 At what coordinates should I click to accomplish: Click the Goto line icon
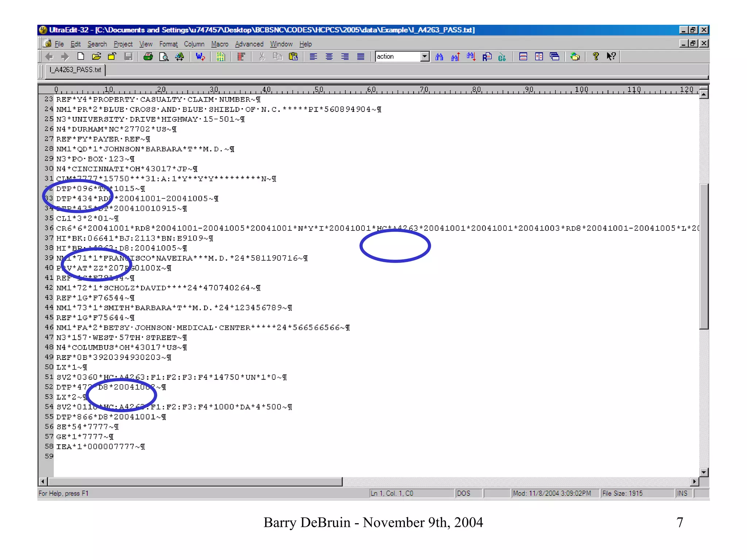coord(502,57)
